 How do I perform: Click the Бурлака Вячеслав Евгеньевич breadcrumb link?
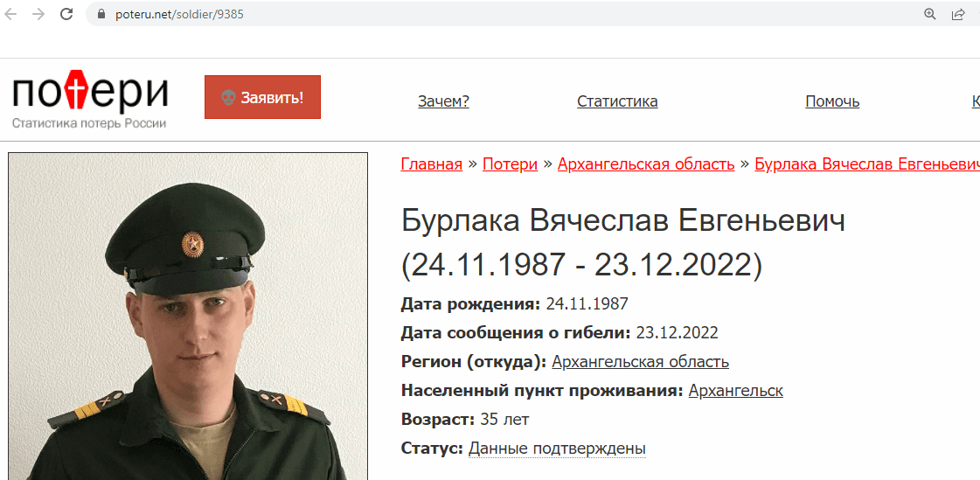coord(867,164)
